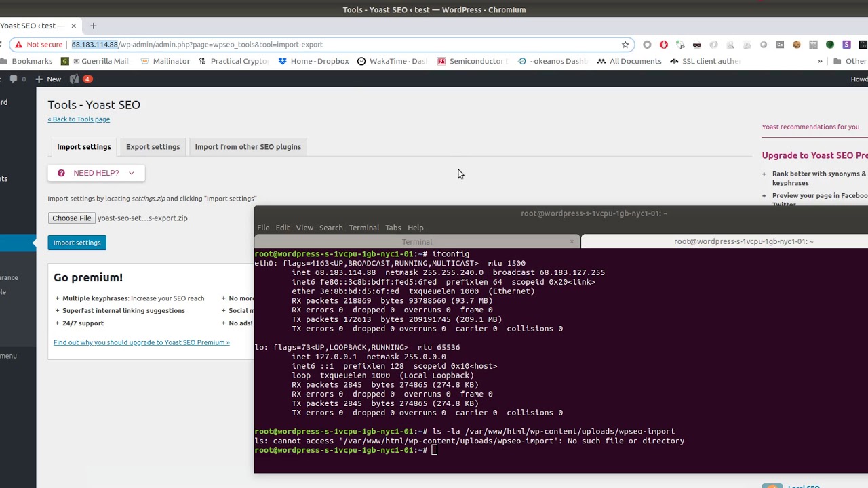Switch to the tab labeled Terminal
Screen dimensions: 868x488
pos(417,242)
